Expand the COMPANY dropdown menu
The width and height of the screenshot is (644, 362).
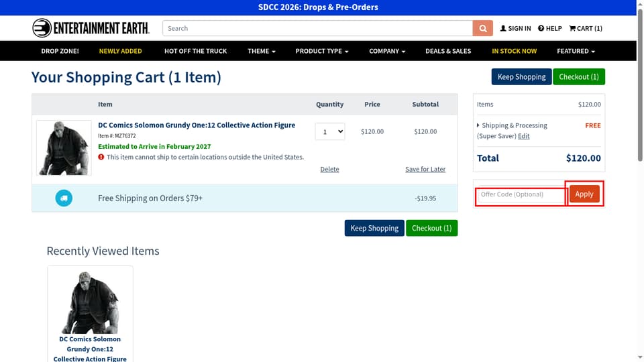387,51
